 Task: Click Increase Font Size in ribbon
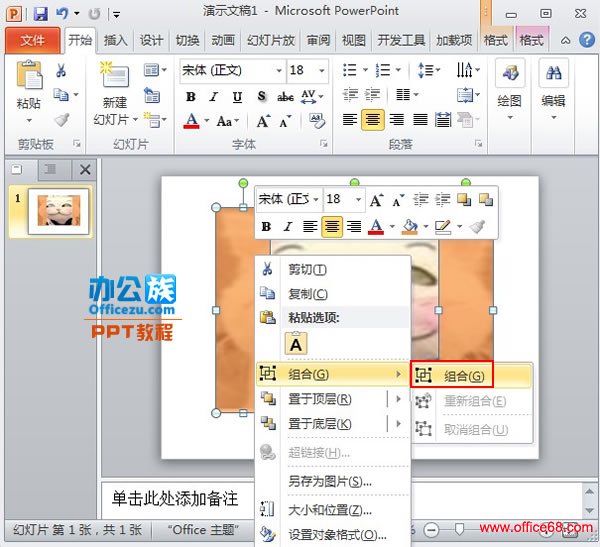coord(263,122)
